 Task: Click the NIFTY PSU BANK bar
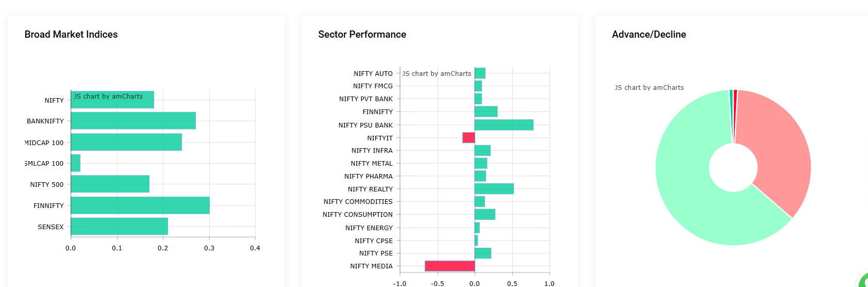click(x=504, y=125)
